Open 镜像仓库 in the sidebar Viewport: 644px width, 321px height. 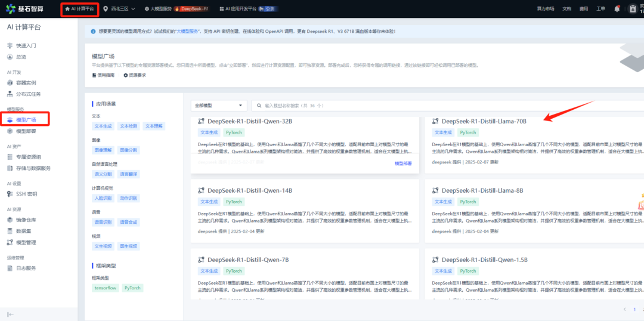[x=26, y=219]
